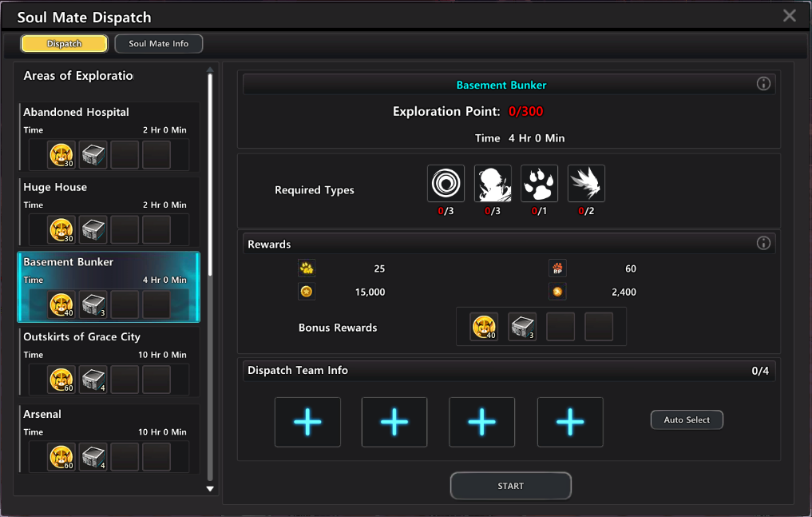
Task: Click the paw print required type icon
Action: [539, 183]
